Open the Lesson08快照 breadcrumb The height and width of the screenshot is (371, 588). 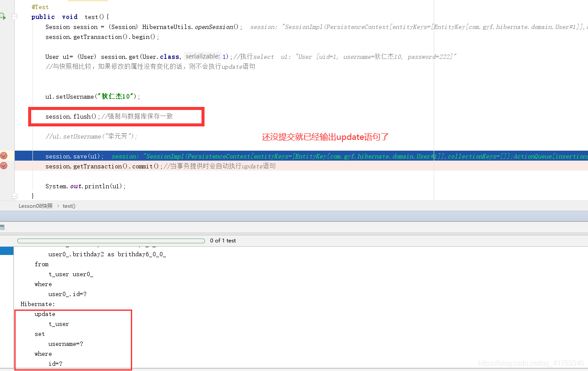(x=36, y=206)
